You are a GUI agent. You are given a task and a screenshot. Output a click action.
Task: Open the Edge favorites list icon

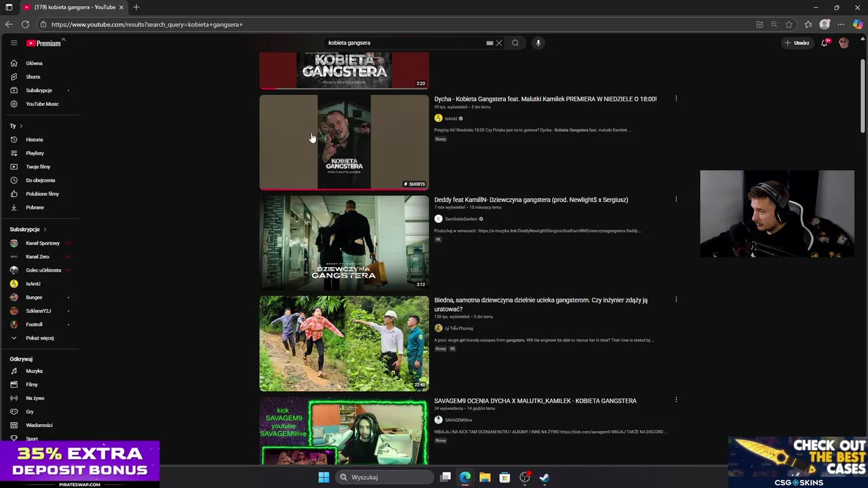tap(808, 24)
